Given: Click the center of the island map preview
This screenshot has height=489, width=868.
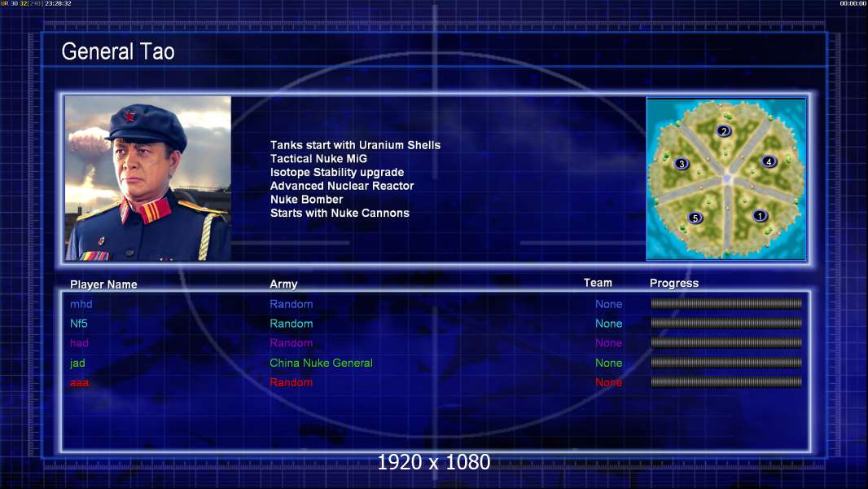Looking at the screenshot, I should (x=726, y=178).
